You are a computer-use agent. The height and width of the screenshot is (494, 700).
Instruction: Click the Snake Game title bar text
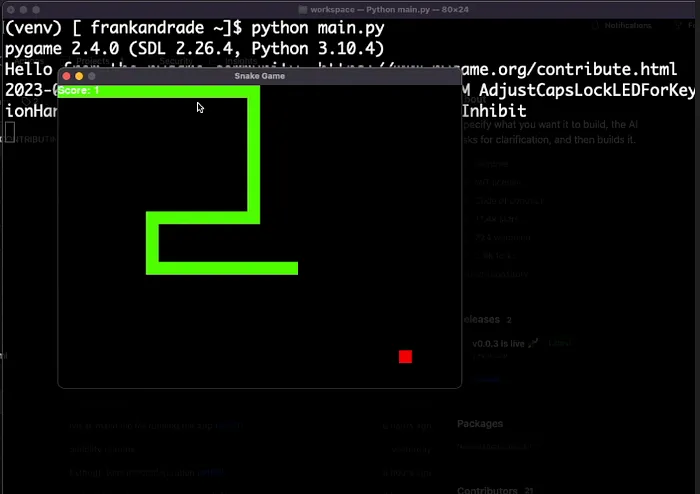pyautogui.click(x=260, y=76)
